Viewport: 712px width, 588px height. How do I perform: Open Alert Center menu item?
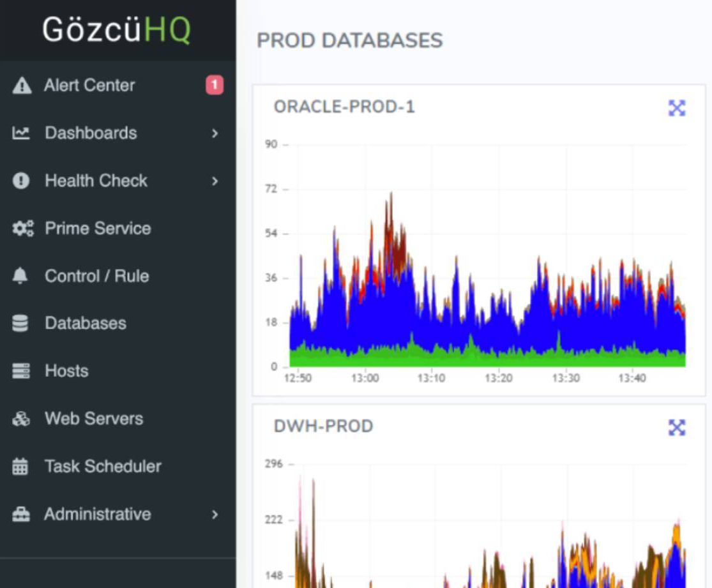click(89, 86)
